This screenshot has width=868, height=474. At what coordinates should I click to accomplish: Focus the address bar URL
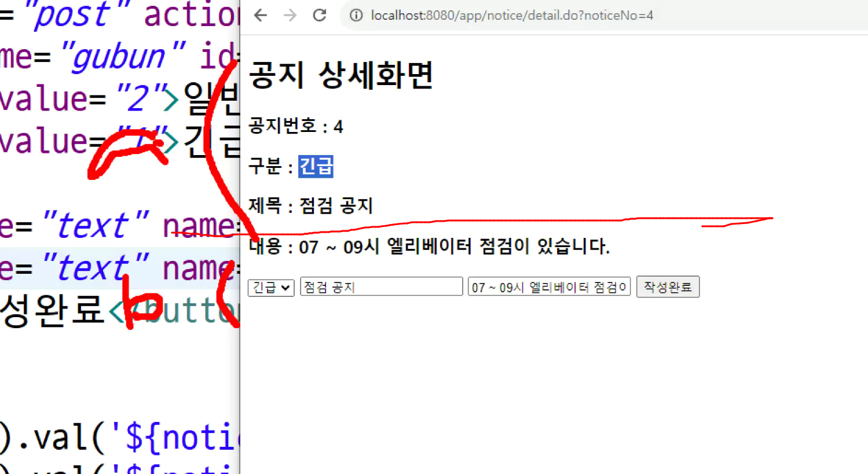[x=512, y=16]
